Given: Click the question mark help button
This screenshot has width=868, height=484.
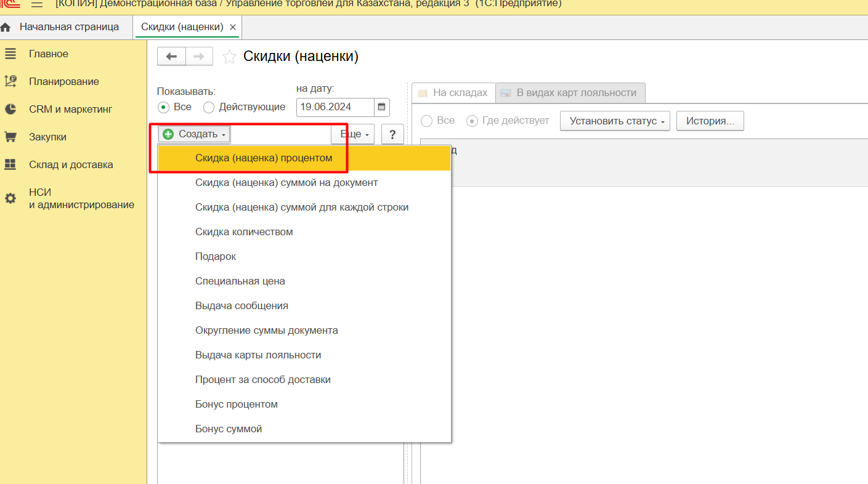Looking at the screenshot, I should click(x=392, y=134).
